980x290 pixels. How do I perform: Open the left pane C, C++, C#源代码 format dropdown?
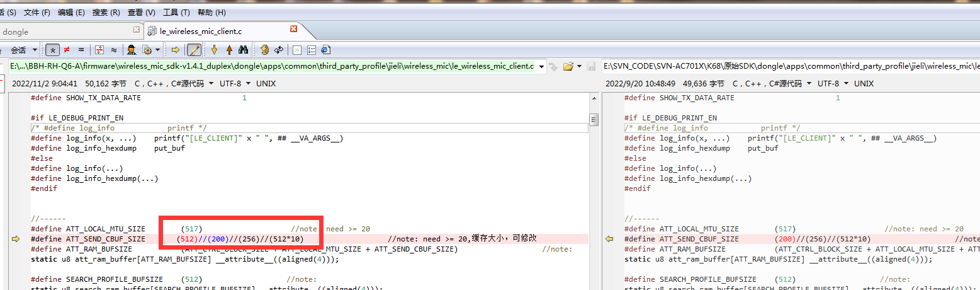tap(174, 83)
